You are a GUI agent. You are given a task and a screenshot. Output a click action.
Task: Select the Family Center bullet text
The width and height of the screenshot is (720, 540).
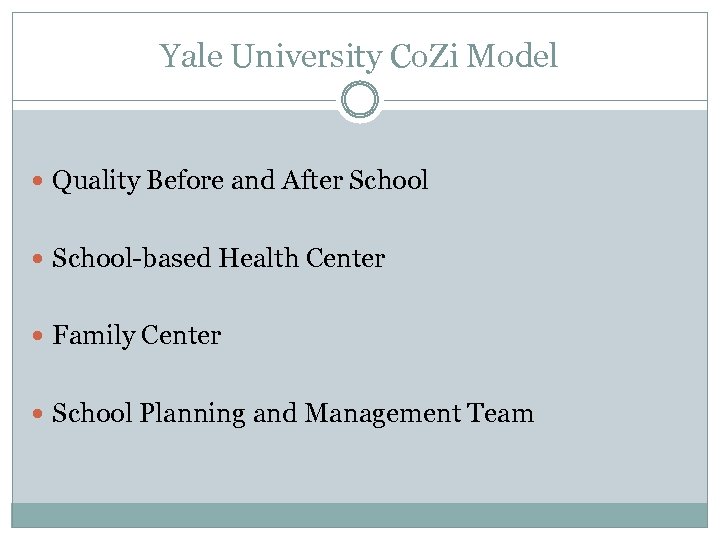(x=136, y=336)
